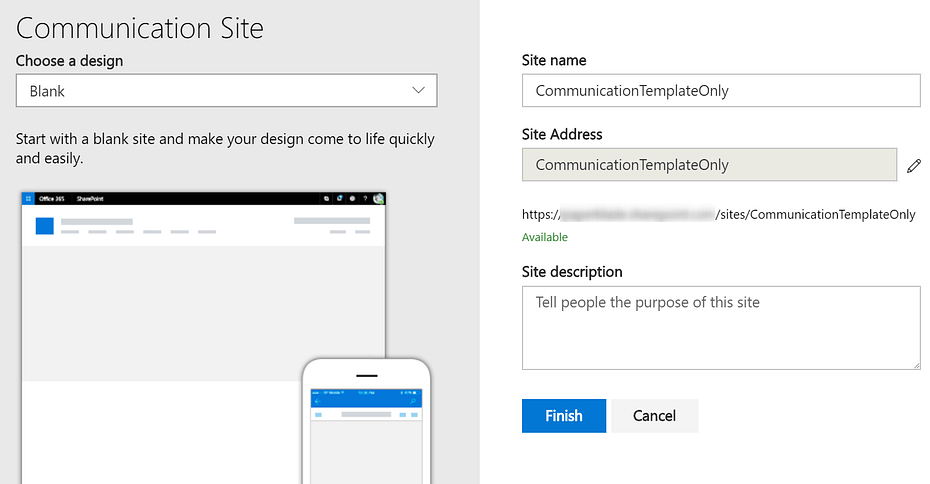930x484 pixels.
Task: Click the blue site logo square in preview
Action: pos(44,225)
